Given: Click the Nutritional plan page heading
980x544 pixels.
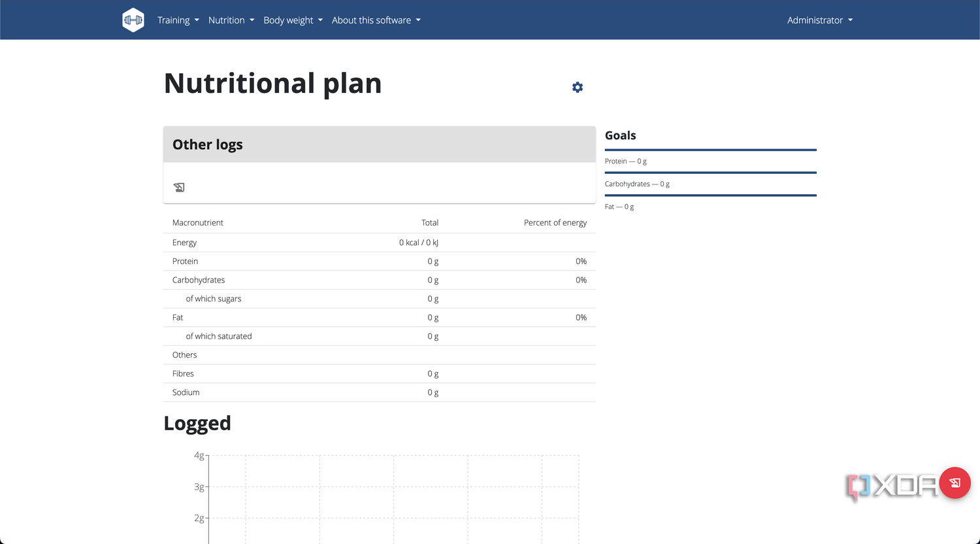Looking at the screenshot, I should (x=272, y=84).
